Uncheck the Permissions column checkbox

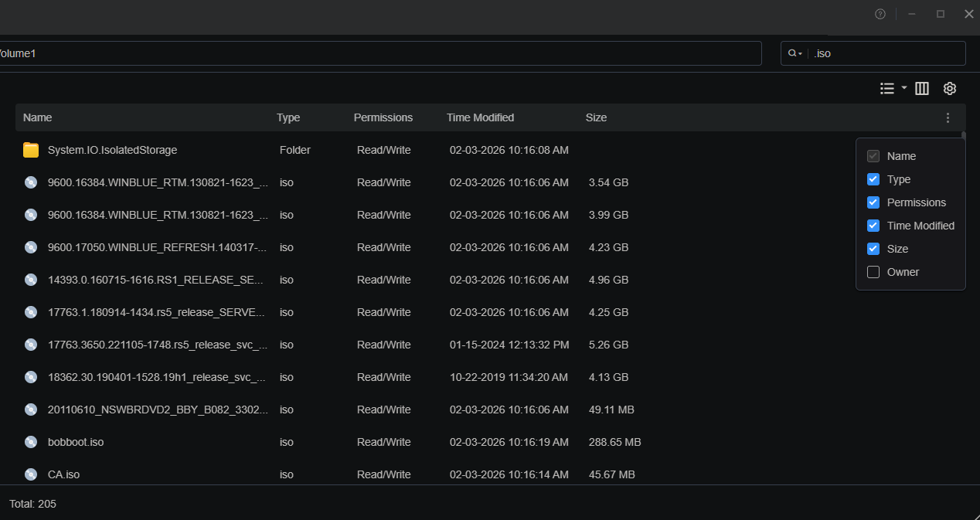click(x=873, y=202)
